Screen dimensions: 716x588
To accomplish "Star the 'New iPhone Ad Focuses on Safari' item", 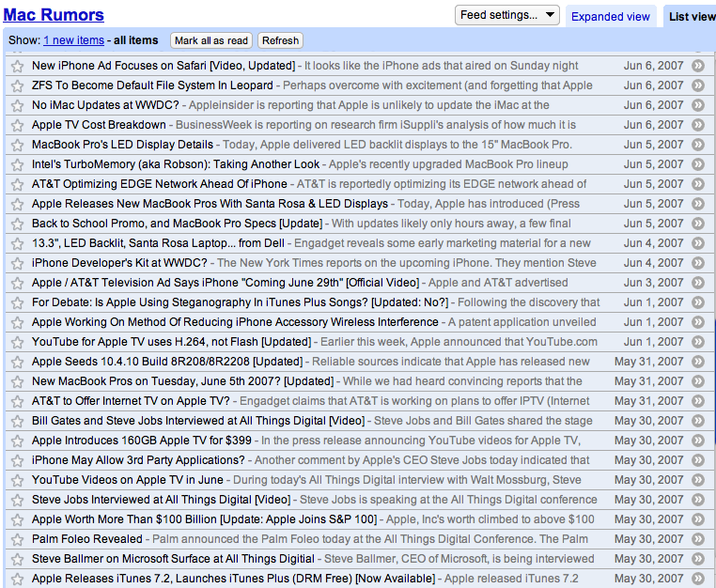I will 17,66.
